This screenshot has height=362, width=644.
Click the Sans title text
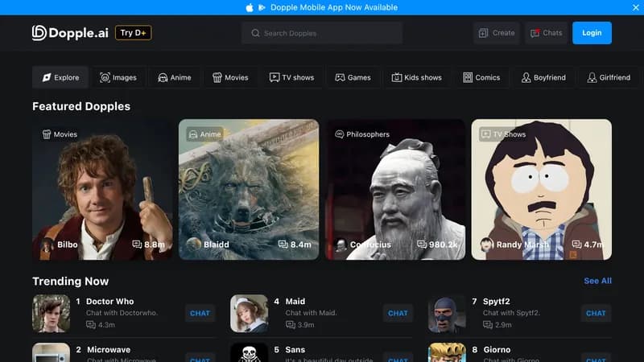(295, 350)
